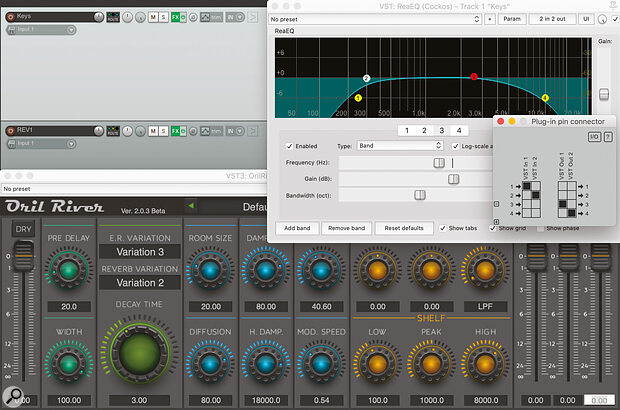Image resolution: width=620 pixels, height=410 pixels.
Task: Open I/O button in pin connector
Action: (594, 137)
